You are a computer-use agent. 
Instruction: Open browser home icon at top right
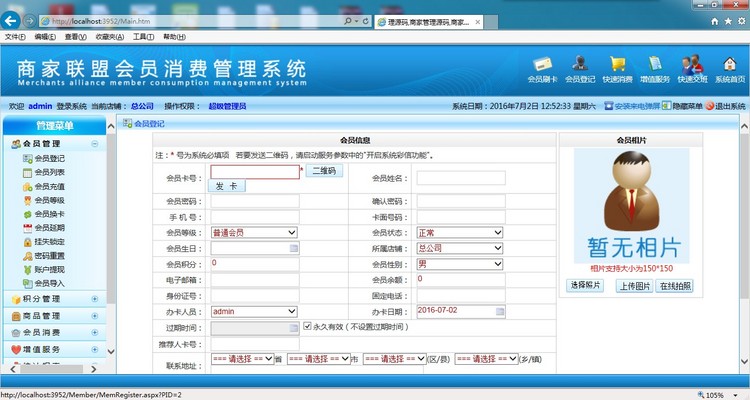pos(715,22)
